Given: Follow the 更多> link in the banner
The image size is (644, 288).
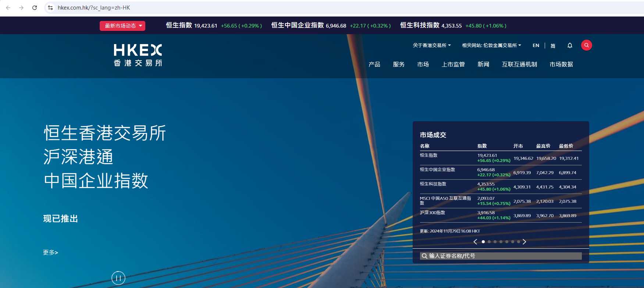Looking at the screenshot, I should (x=50, y=252).
